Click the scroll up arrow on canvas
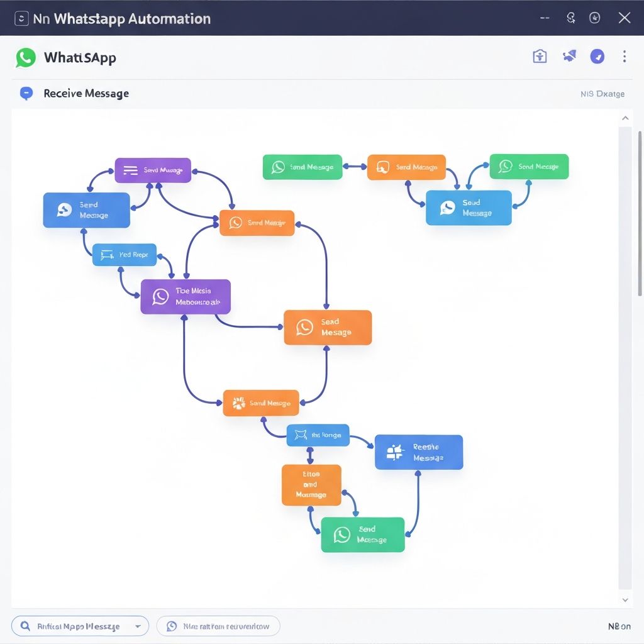This screenshot has height=644, width=644. point(625,118)
